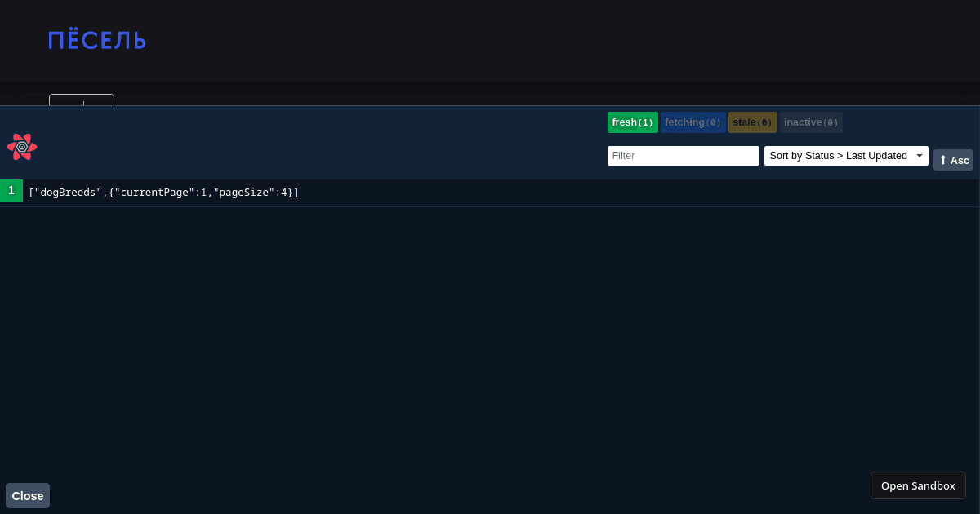
Task: Click the green query count badge showing 1
Action: tap(11, 190)
